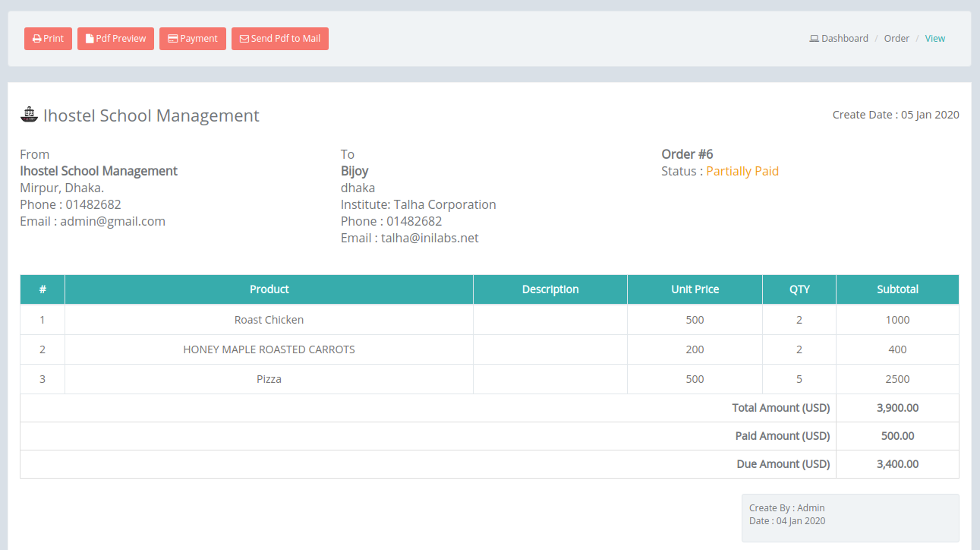Click the Description column header
The width and height of the screenshot is (980, 550).
(550, 289)
